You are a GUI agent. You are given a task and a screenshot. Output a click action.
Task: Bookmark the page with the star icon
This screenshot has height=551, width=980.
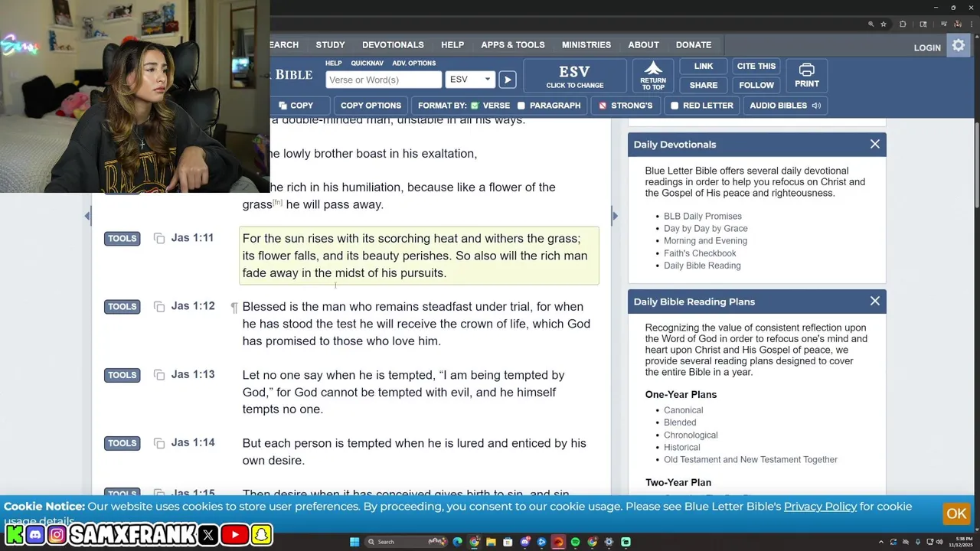pyautogui.click(x=884, y=24)
